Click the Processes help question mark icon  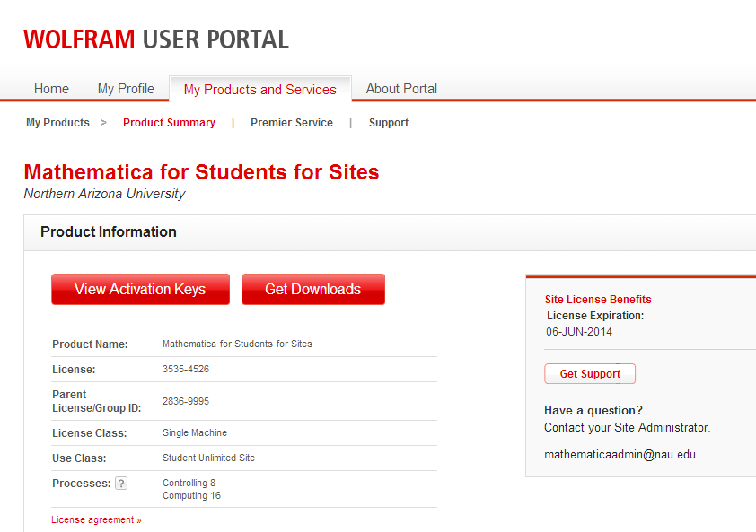tap(121, 483)
